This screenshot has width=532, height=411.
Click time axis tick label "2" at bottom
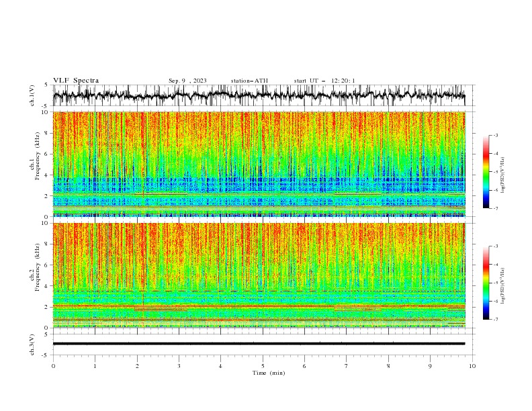pyautogui.click(x=137, y=366)
